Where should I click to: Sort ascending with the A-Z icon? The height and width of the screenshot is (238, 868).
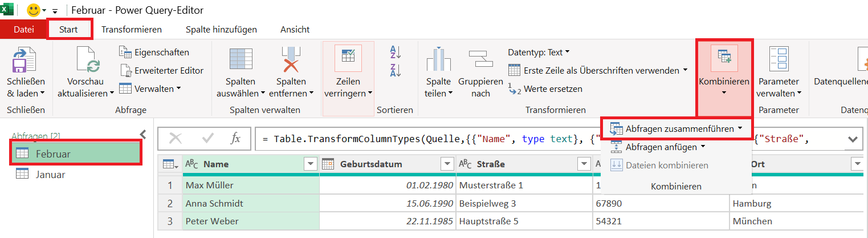point(396,53)
